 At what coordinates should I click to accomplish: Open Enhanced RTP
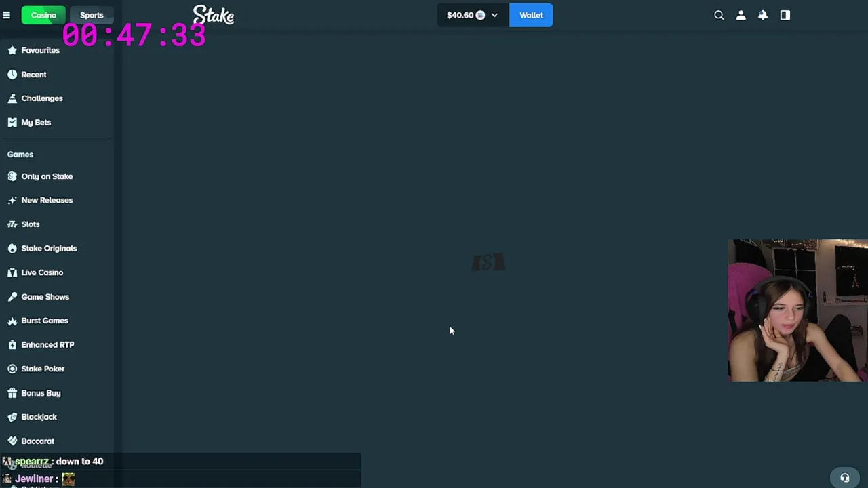tap(47, 345)
